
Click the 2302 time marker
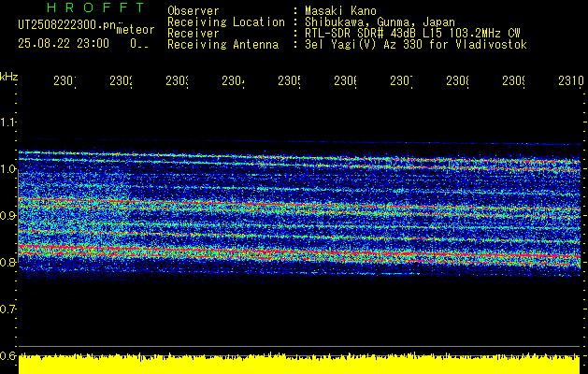click(122, 81)
